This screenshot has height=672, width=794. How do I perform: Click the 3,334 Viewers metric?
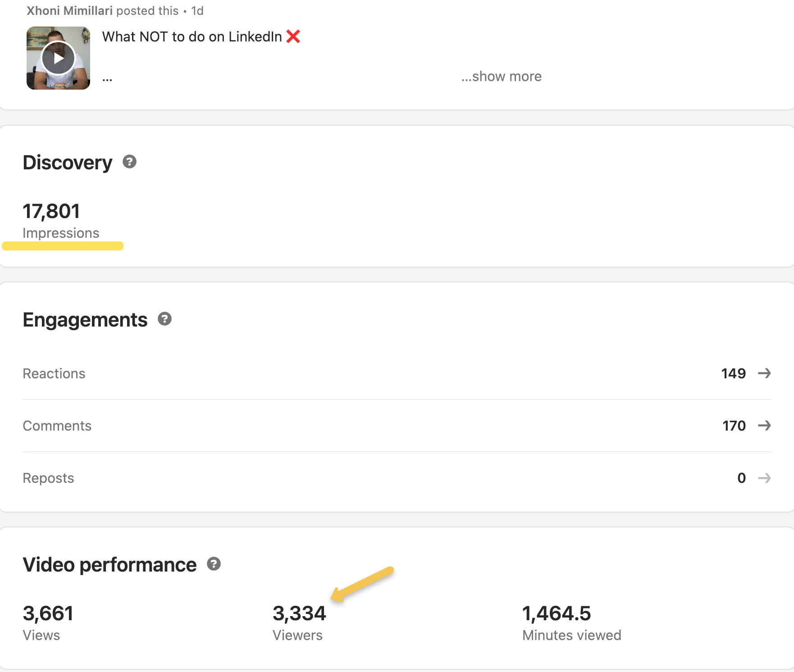[299, 613]
